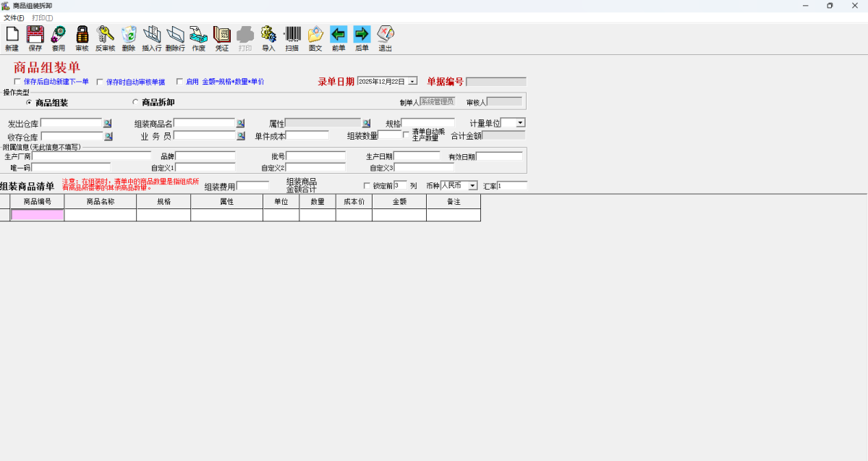Image resolution: width=868 pixels, height=461 pixels.
Task: Click the 新建 (New) toolbar icon
Action: point(12,34)
